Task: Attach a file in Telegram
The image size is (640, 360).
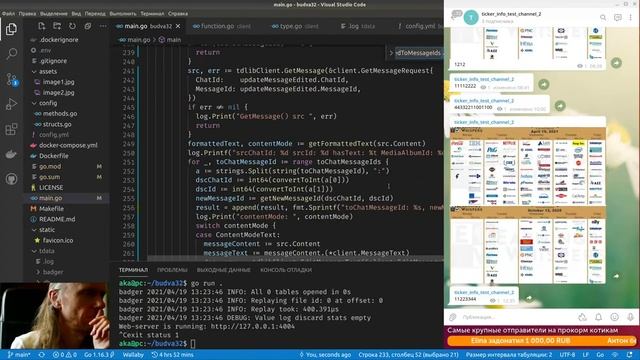Action: tap(453, 317)
